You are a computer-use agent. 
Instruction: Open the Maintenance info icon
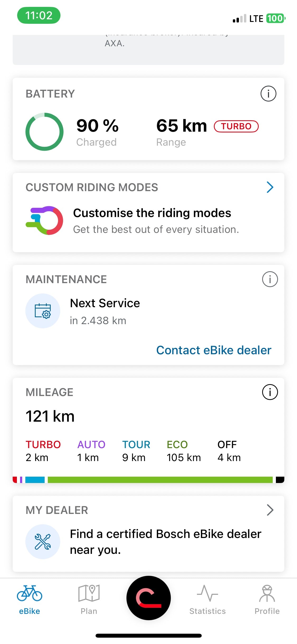pyautogui.click(x=270, y=279)
